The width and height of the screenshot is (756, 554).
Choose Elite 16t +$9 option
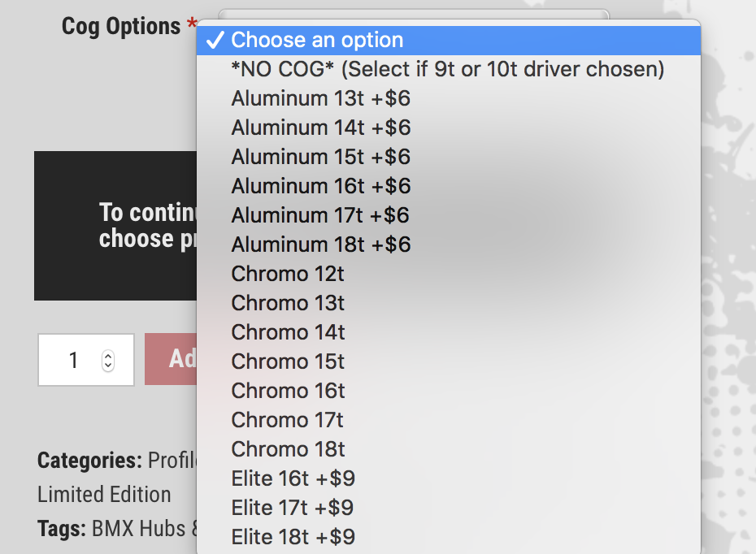tap(293, 478)
